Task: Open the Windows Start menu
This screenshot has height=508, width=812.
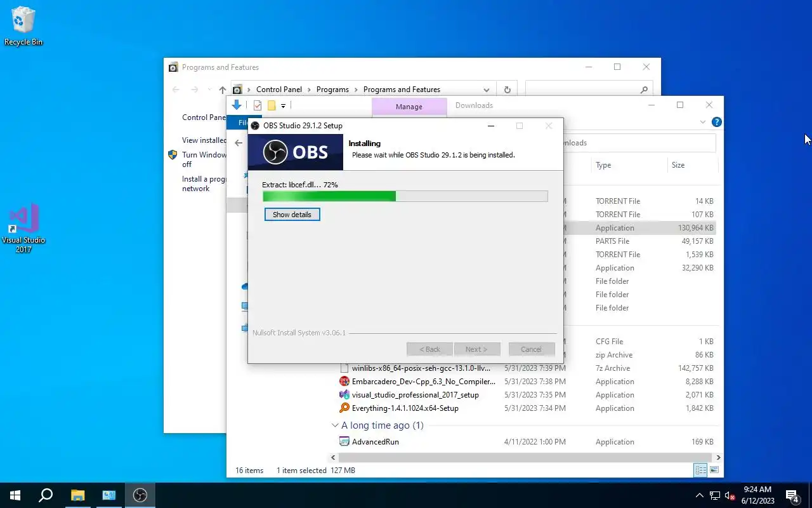Action: point(15,495)
